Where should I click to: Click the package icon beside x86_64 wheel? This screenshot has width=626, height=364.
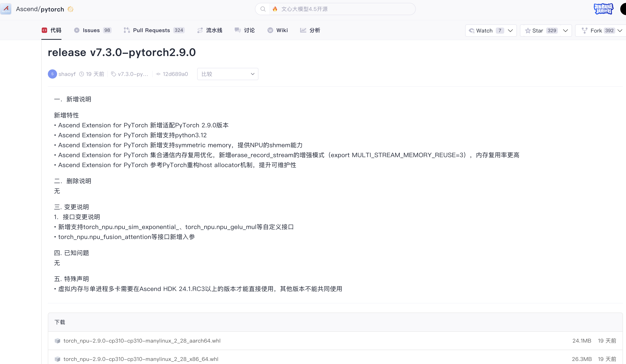tap(57, 359)
